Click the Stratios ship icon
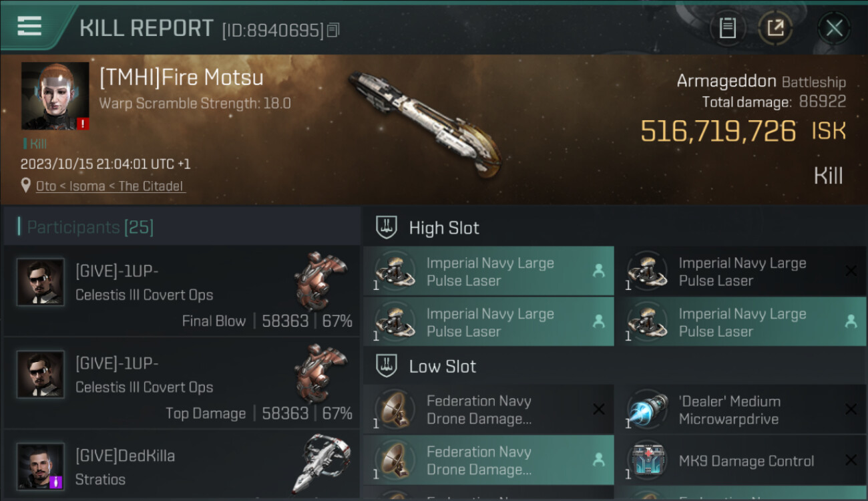Screen dimensions: 868x501 320,464
